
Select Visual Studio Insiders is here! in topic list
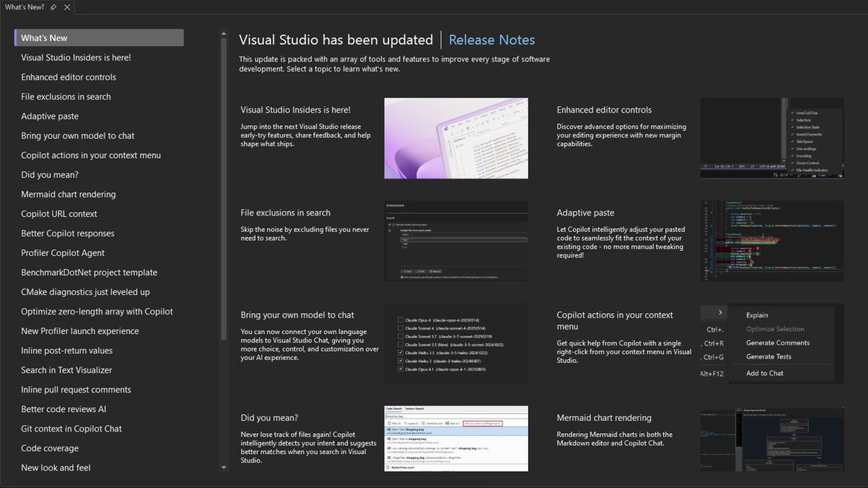click(76, 57)
